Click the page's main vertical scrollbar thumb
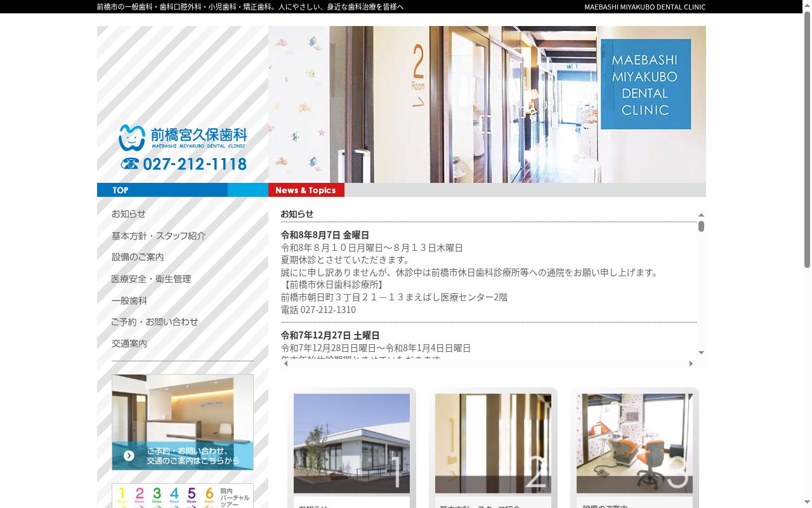This screenshot has width=812, height=508. coord(808,140)
